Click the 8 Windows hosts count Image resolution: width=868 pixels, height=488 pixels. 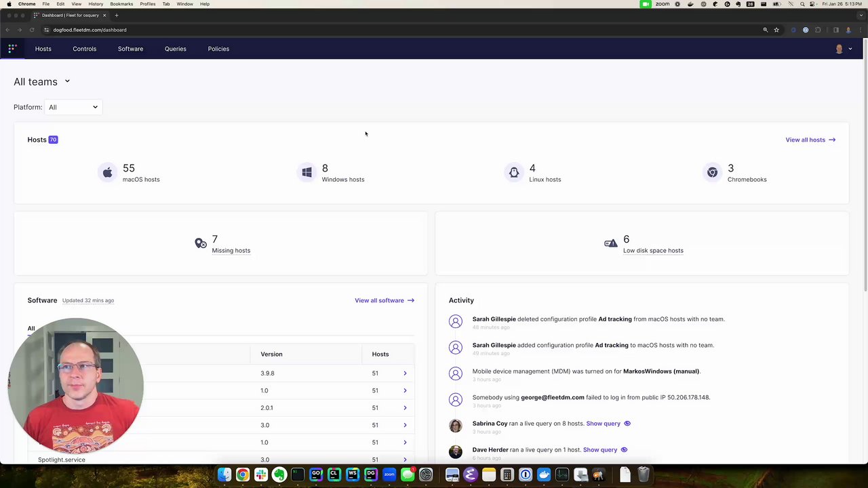(x=325, y=168)
